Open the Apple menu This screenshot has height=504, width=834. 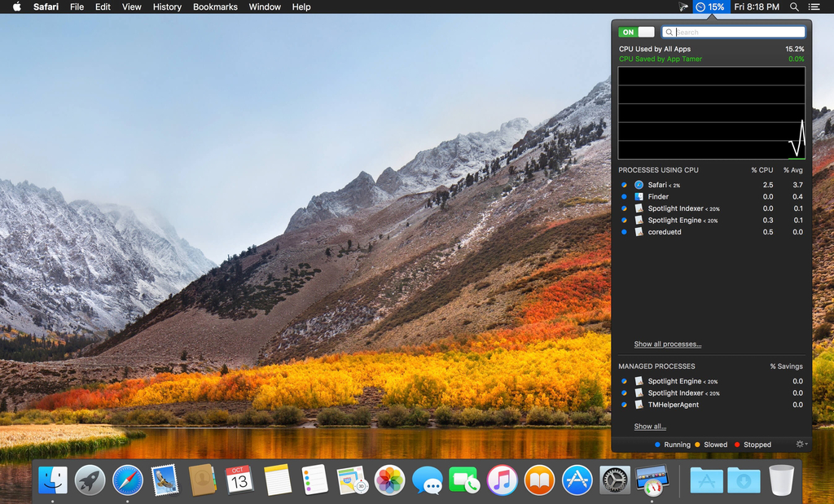[16, 7]
